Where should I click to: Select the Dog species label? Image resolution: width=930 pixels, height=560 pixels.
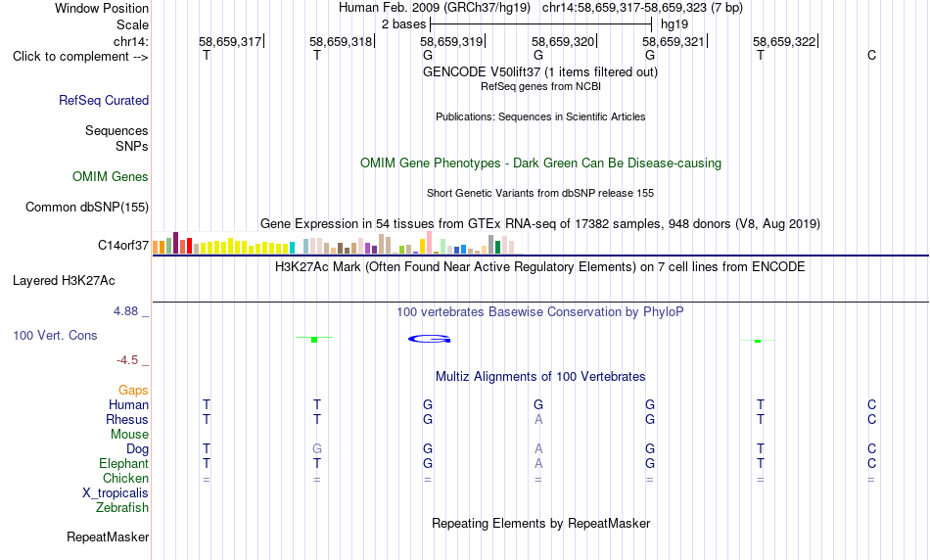coord(138,449)
